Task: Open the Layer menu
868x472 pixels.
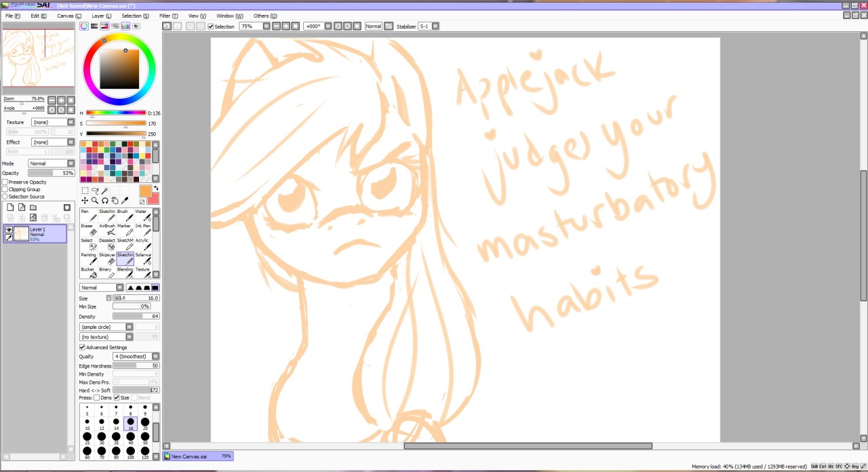Action: point(102,16)
